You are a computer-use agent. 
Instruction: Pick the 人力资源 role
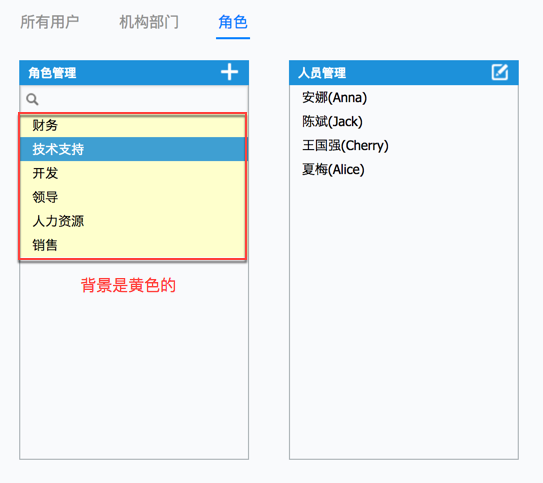(x=133, y=221)
